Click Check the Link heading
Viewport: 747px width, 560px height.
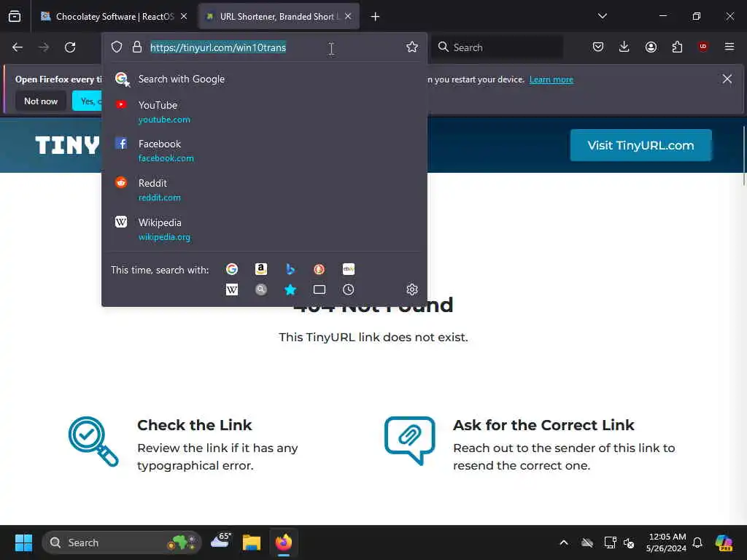click(194, 425)
